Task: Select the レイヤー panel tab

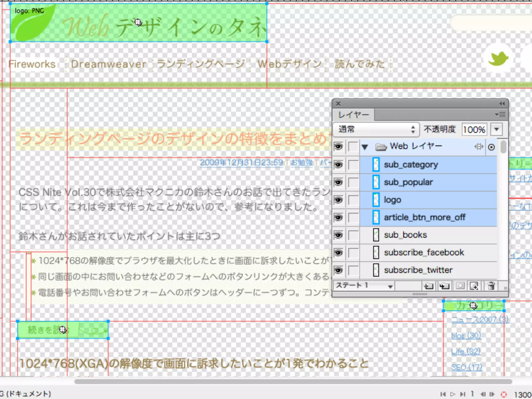Action: 353,115
